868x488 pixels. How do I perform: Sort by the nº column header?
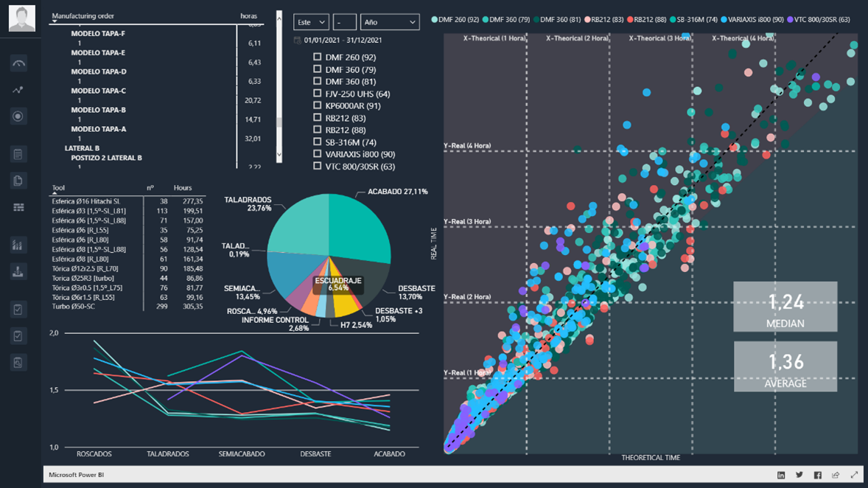tap(150, 188)
